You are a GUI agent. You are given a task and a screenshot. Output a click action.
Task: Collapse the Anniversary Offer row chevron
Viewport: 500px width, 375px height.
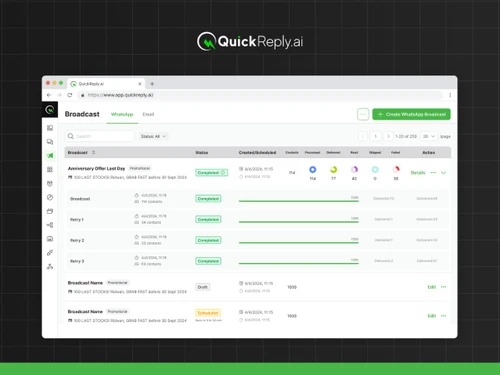(x=443, y=172)
